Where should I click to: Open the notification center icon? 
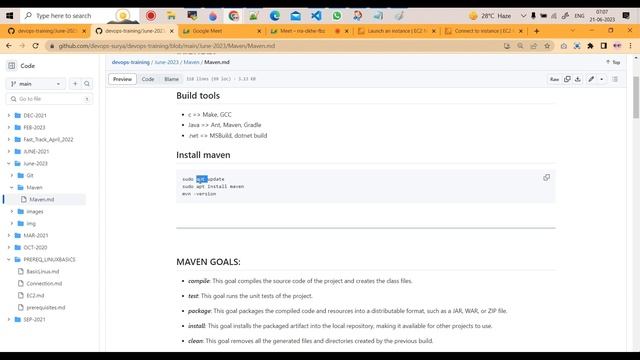tap(626, 16)
